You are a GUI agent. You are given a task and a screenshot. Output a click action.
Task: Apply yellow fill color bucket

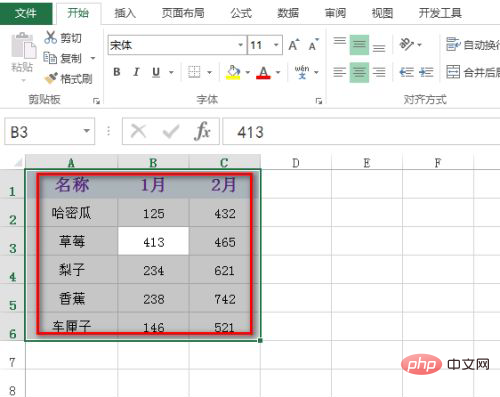(x=233, y=72)
